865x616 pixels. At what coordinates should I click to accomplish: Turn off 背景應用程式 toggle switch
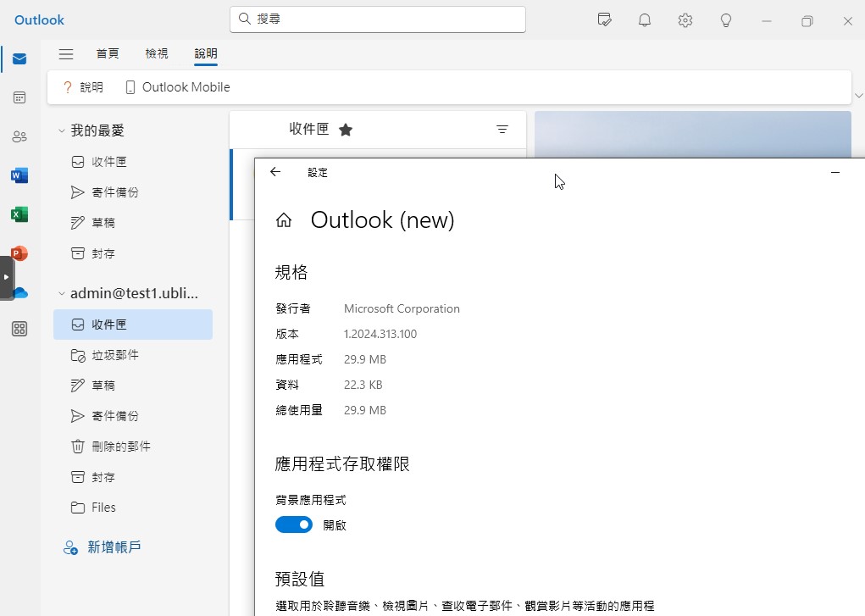(294, 524)
